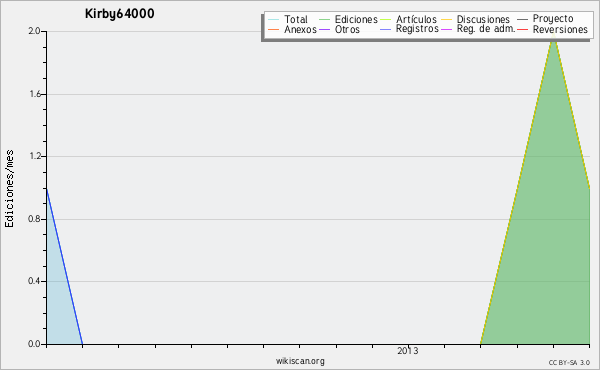Click the 1.2 y-axis value

(35, 156)
